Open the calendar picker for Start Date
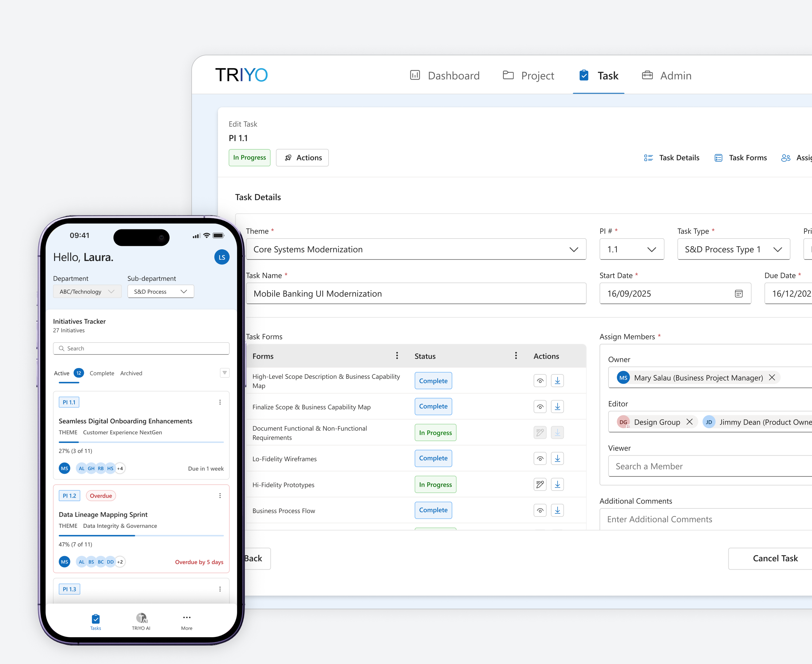 [738, 293]
